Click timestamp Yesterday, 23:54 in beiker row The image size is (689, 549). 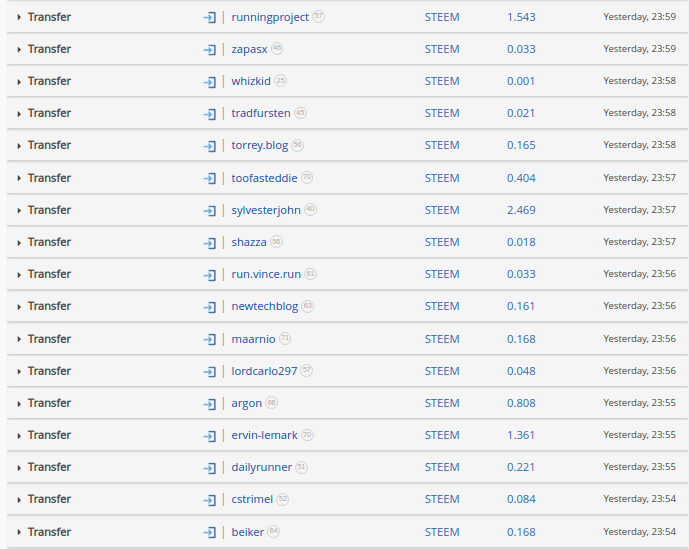click(x=639, y=531)
